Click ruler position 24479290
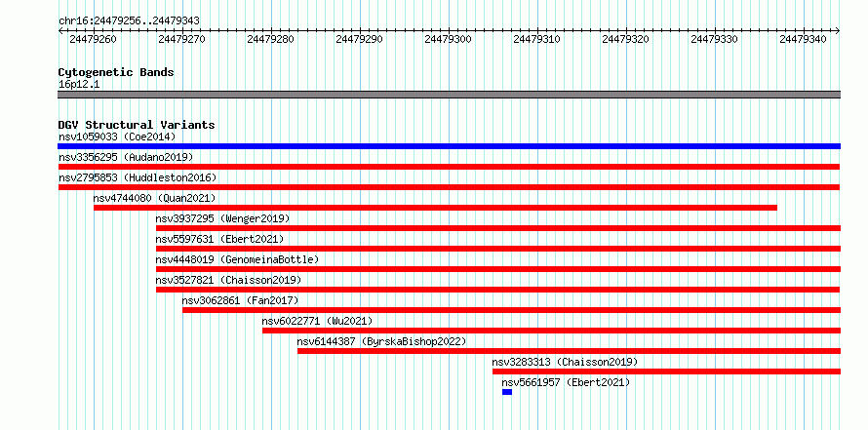Viewport: 868px width, 430px height. click(x=359, y=39)
